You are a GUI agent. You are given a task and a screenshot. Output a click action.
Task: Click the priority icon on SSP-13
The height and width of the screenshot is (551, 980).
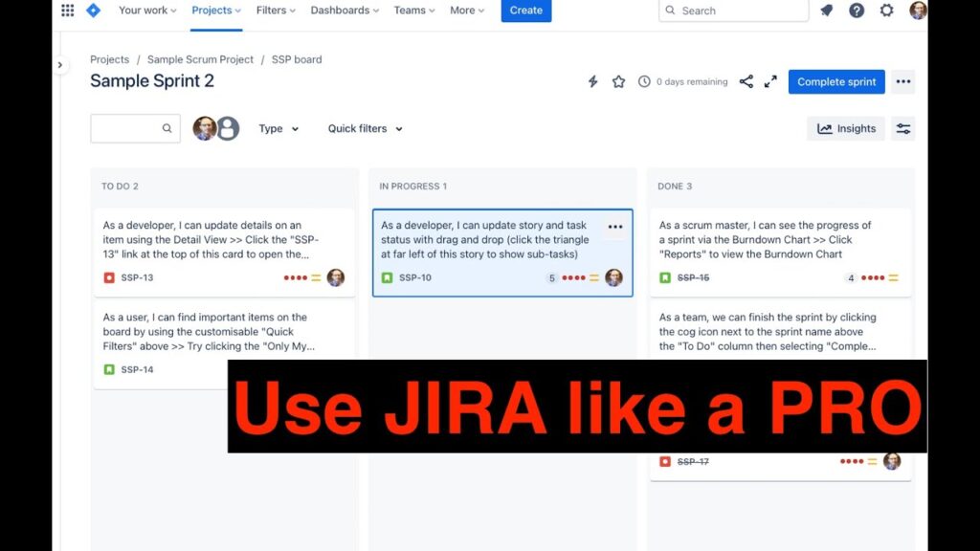[x=316, y=277]
